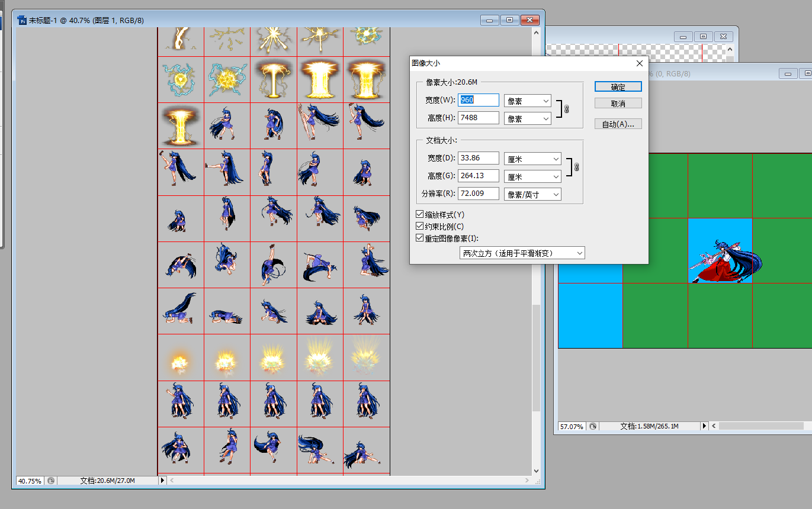Viewport: 812px width, 509px height.
Task: Open status arrow next to 文档:1.58M/265.1M
Action: (x=704, y=426)
